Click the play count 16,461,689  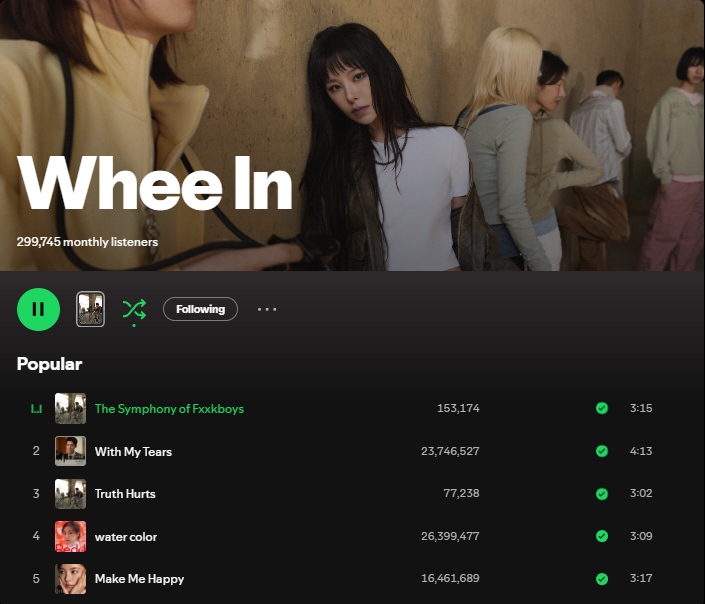[x=450, y=578]
